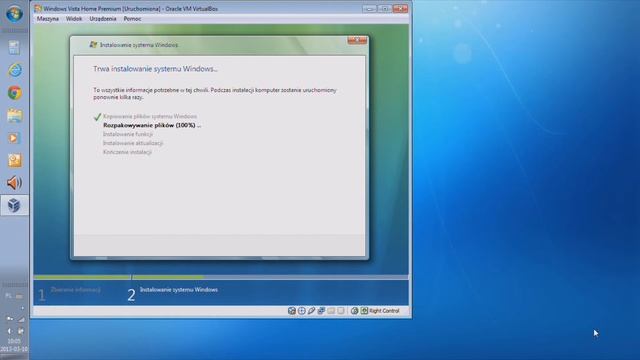Click 'Instalowanie funkcji' step text
The width and height of the screenshot is (640, 360).
click(x=128, y=134)
